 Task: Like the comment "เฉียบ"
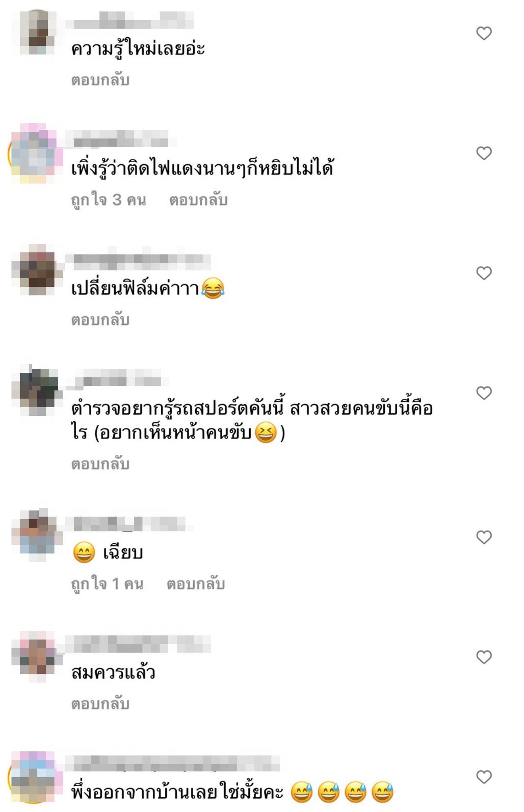coord(484,537)
